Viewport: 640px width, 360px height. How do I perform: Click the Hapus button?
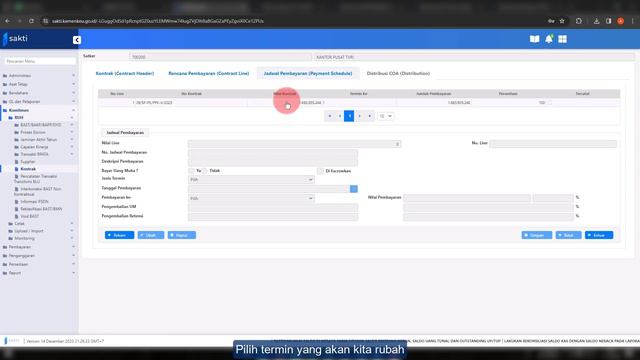coord(182,235)
